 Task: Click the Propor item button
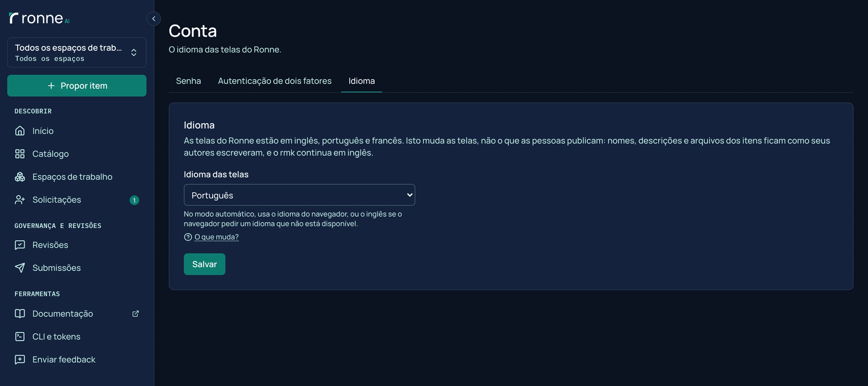tap(77, 86)
